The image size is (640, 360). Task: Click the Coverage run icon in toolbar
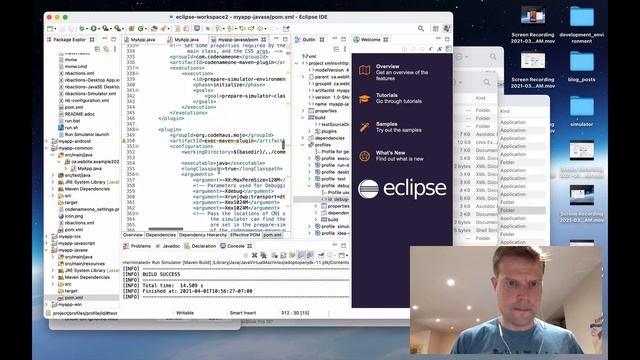pyautogui.click(x=105, y=29)
